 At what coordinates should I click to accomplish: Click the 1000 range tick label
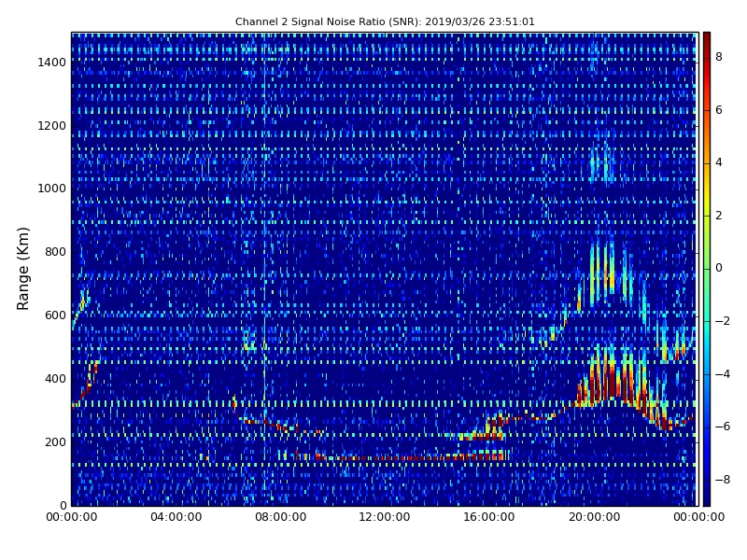pos(52,189)
